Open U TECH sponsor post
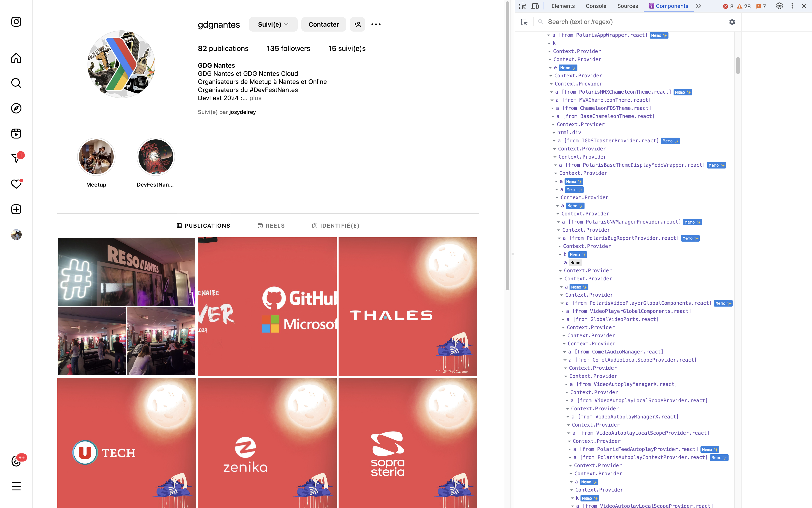The height and width of the screenshot is (508, 812). pos(126,443)
